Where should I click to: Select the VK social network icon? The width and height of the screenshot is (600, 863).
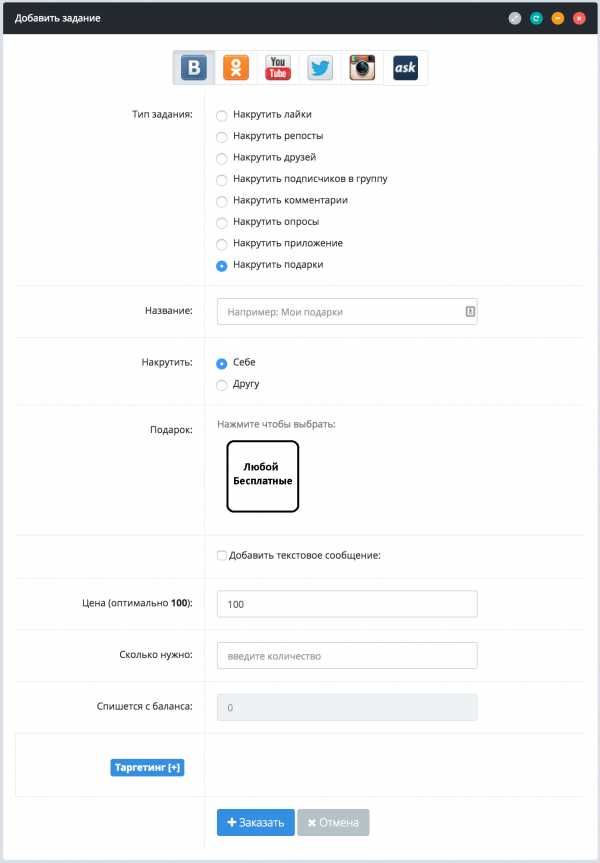pos(194,68)
